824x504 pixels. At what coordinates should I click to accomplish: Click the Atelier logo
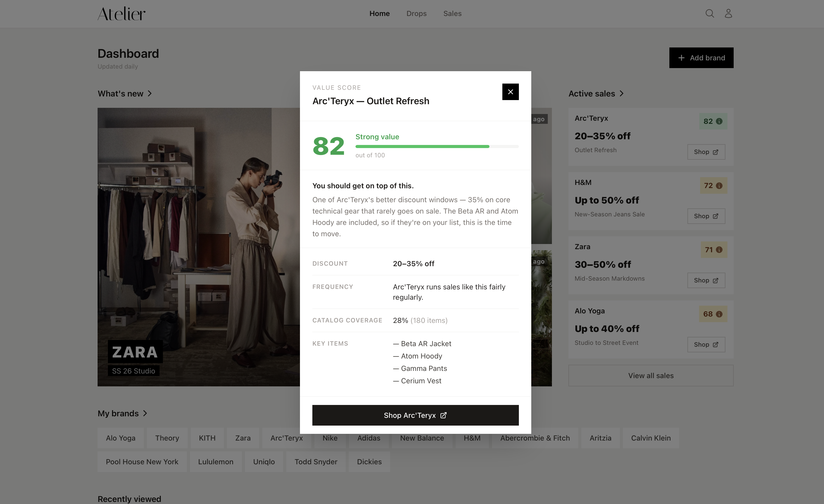(121, 14)
